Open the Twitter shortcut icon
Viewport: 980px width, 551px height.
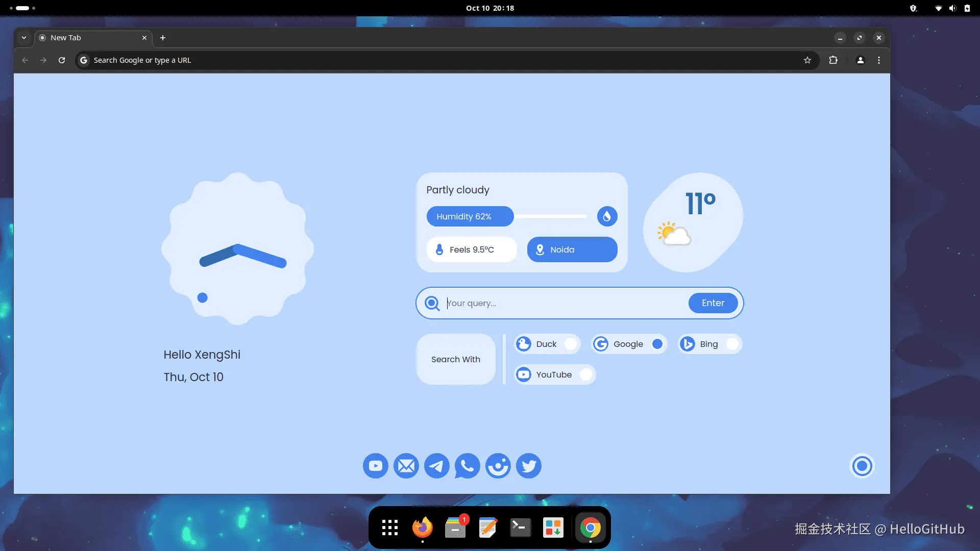pos(529,466)
